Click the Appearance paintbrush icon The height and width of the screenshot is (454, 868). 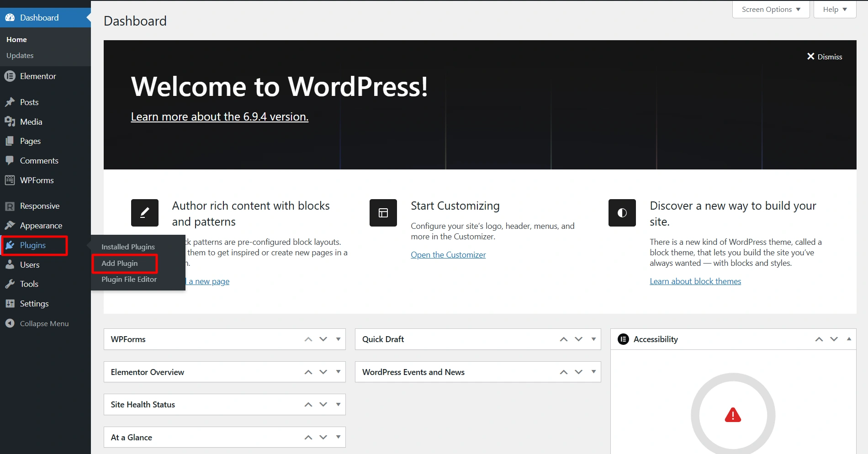10,226
